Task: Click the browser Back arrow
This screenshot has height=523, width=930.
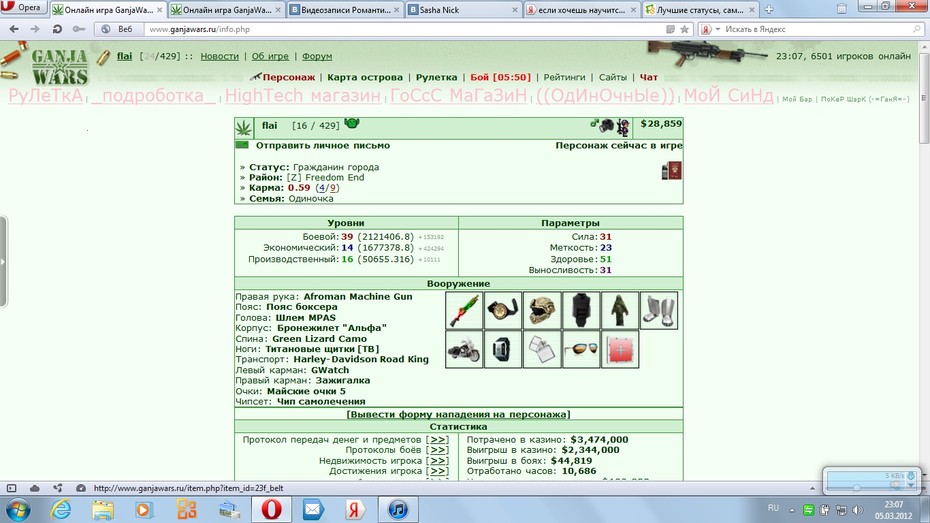Action: pyautogui.click(x=14, y=29)
